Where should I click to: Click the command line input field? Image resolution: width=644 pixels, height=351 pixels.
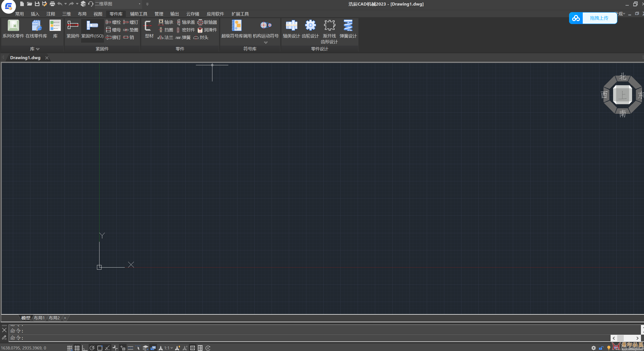coord(304,338)
